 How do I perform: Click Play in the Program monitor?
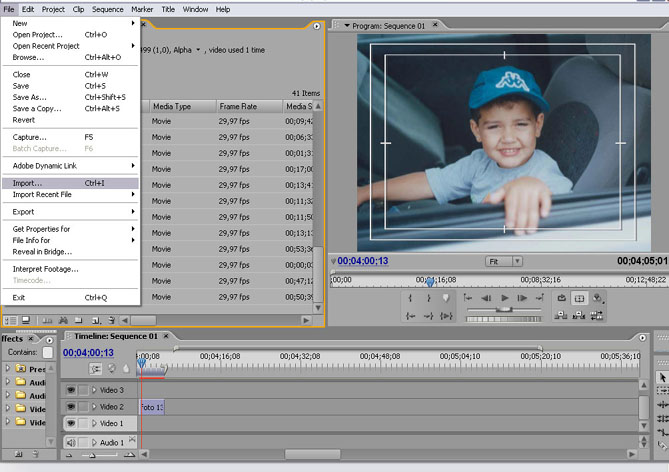(x=505, y=298)
